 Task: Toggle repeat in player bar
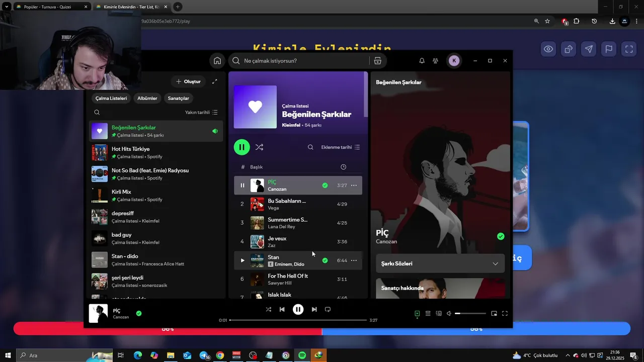[x=328, y=310]
